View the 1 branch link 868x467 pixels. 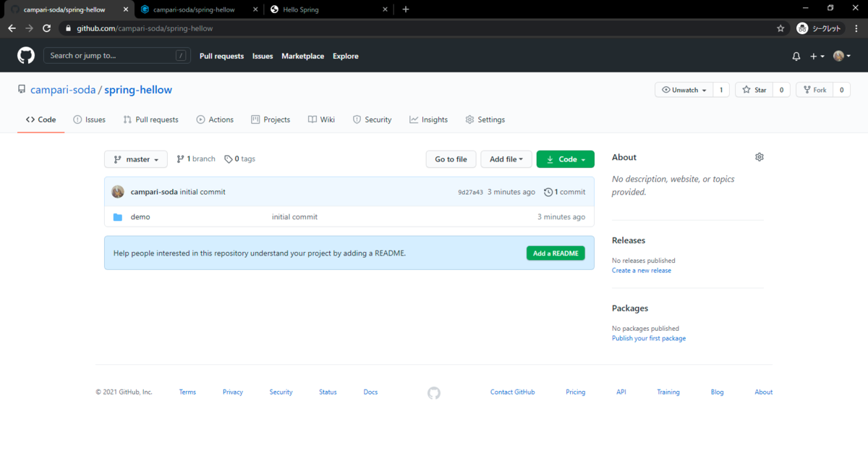point(196,159)
